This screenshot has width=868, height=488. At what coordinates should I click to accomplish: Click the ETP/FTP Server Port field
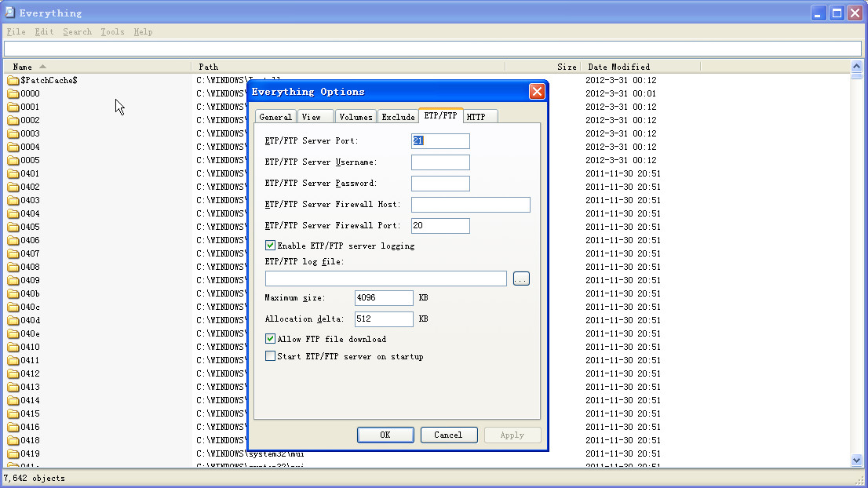[x=440, y=141]
